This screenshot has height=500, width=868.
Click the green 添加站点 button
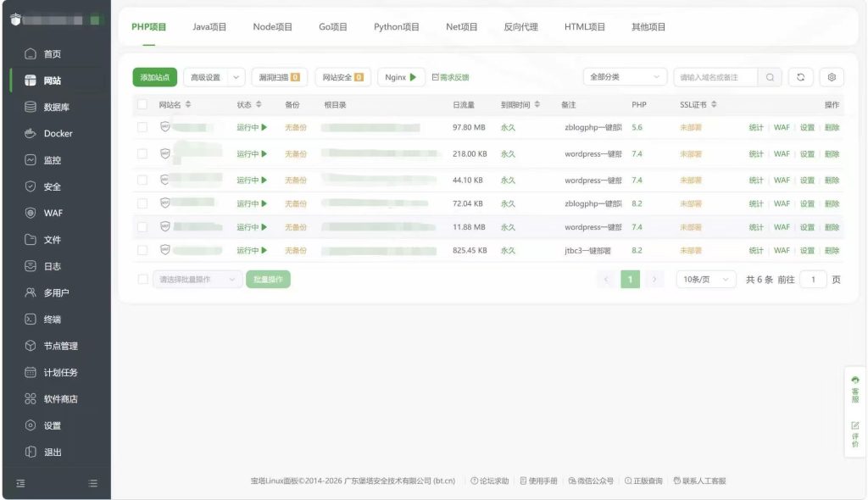coord(154,77)
